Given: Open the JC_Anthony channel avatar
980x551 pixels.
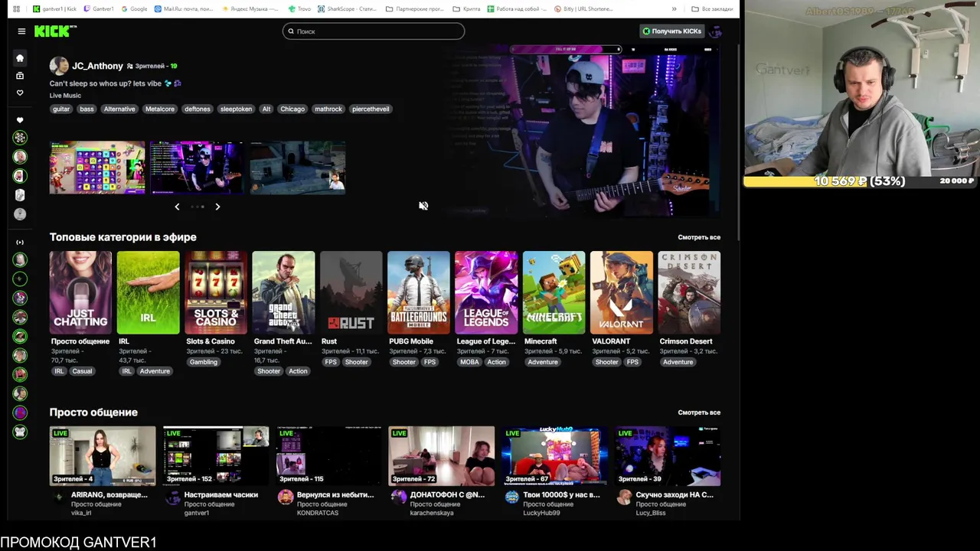Looking at the screenshot, I should coord(59,66).
